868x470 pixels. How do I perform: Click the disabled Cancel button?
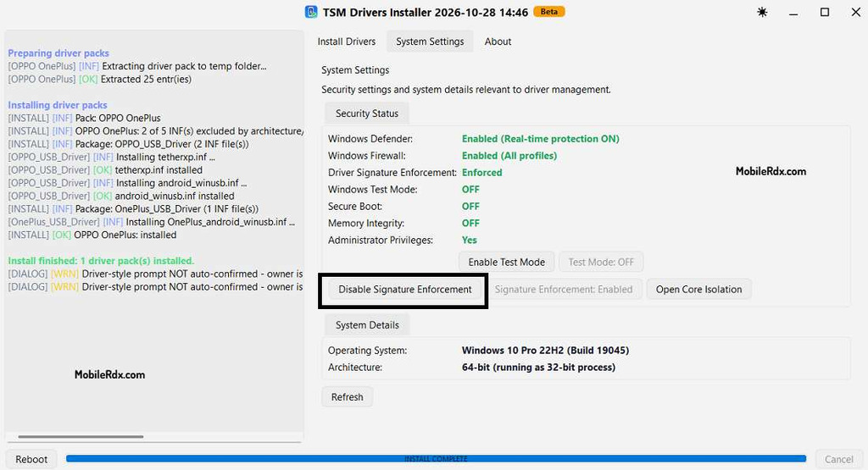pos(838,460)
